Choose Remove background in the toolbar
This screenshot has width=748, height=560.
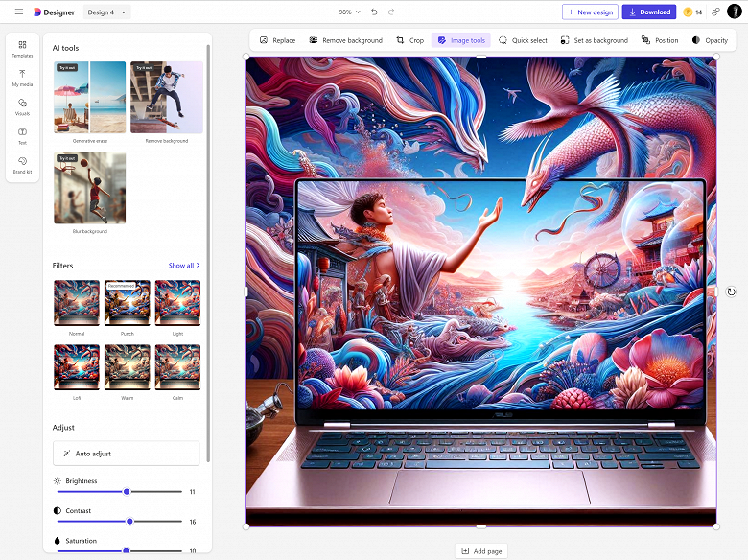(346, 40)
